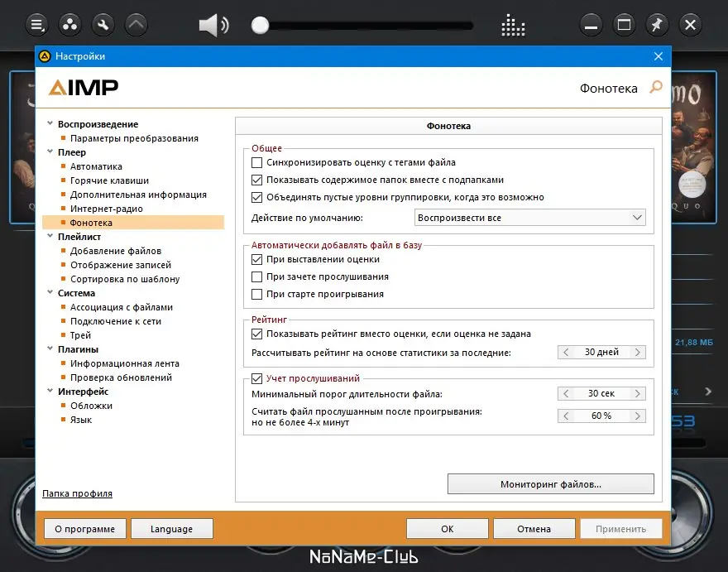Close the Настройки dialog with X
This screenshot has height=572, width=728.
pyautogui.click(x=659, y=56)
